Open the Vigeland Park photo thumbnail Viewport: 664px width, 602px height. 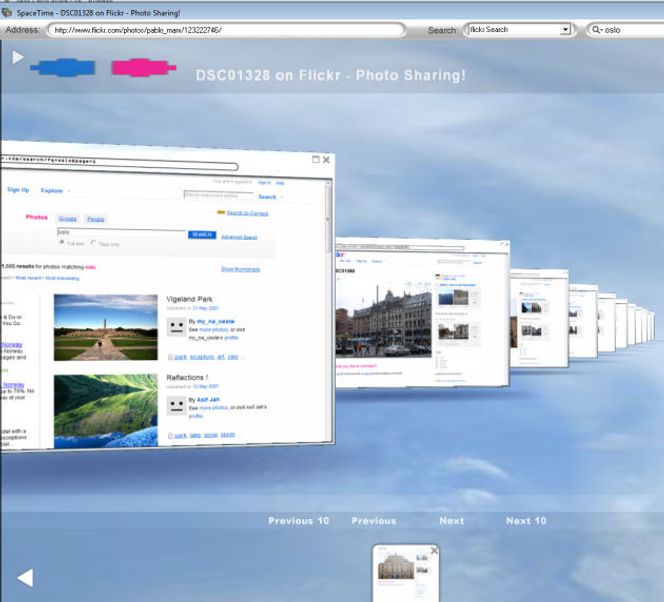pyautogui.click(x=106, y=327)
